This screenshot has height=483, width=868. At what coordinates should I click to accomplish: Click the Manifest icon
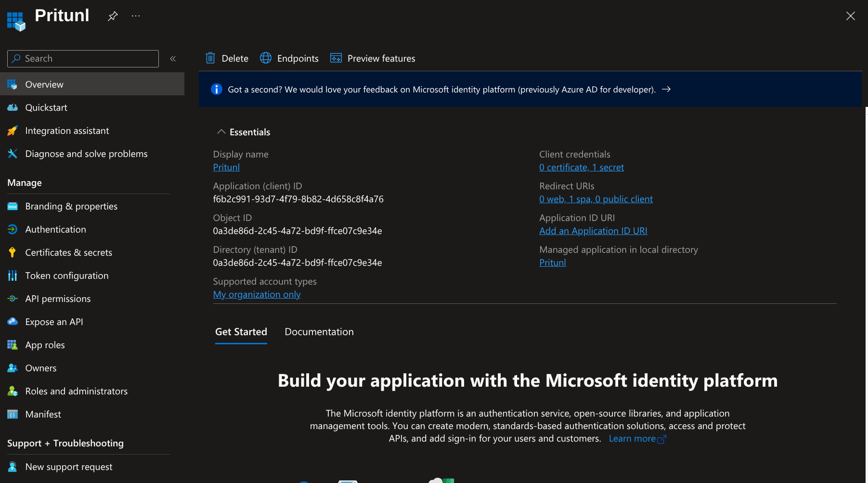pyautogui.click(x=13, y=414)
